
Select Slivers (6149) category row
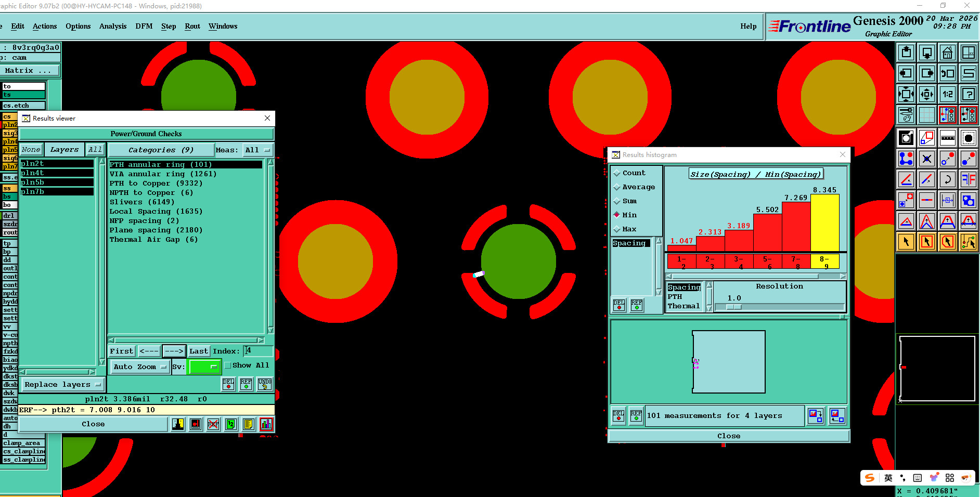[186, 202]
